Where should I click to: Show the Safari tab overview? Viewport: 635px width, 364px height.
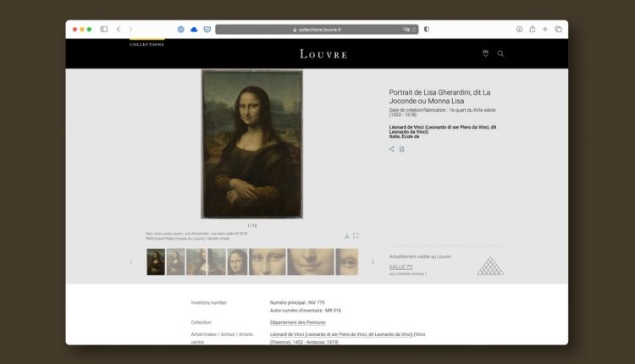558,29
